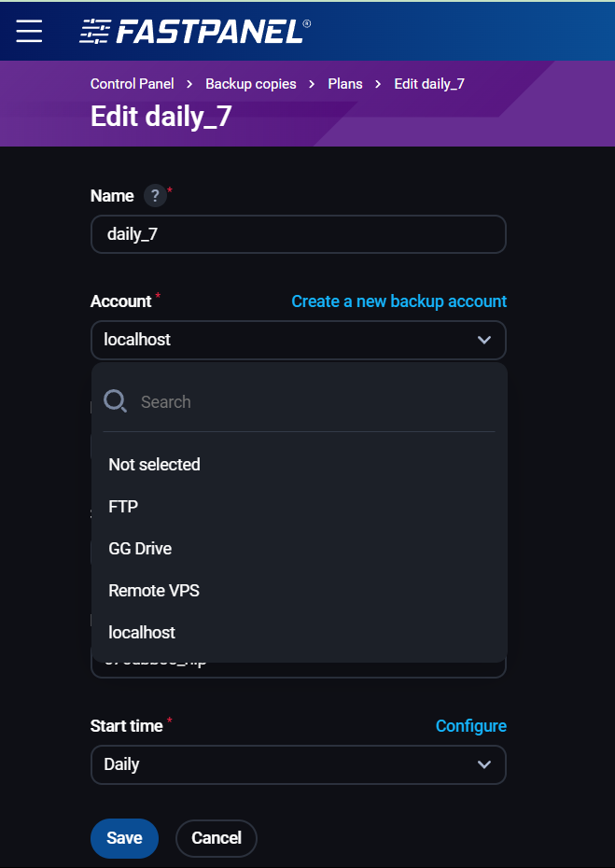Open 'Create a new backup account' link
Viewport: 615px width, 868px height.
pyautogui.click(x=398, y=301)
